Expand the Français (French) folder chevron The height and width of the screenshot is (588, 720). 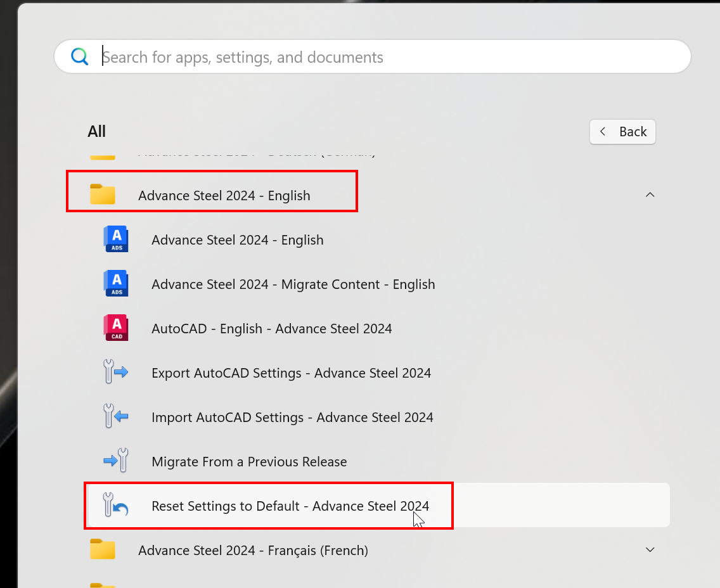pos(650,550)
